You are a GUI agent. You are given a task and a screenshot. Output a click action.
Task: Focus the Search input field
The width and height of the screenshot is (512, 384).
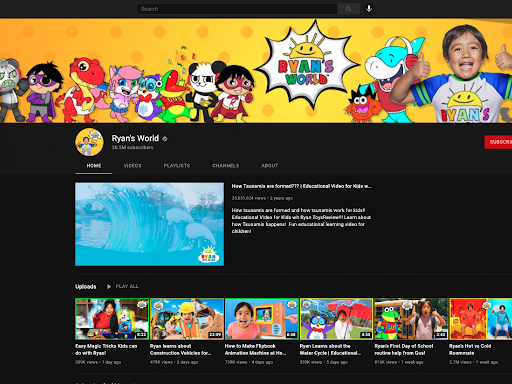click(237, 9)
